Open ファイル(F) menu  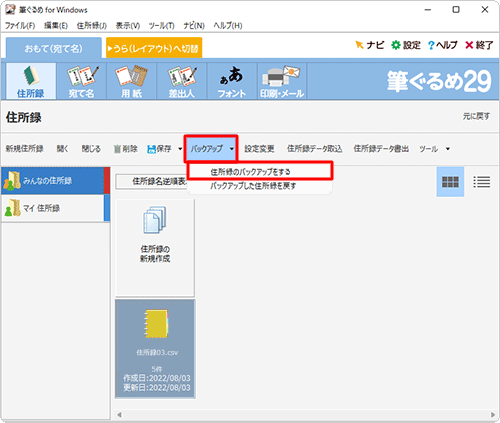[x=20, y=26]
